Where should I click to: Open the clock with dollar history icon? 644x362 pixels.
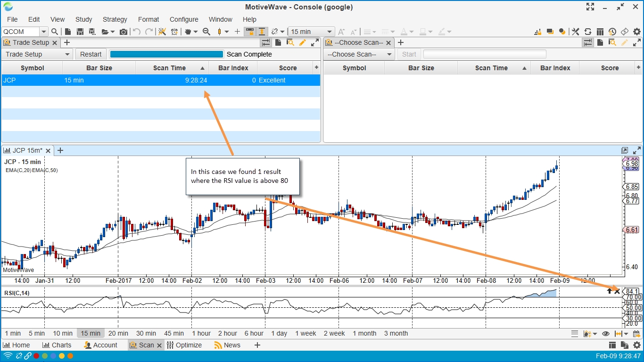point(612,32)
